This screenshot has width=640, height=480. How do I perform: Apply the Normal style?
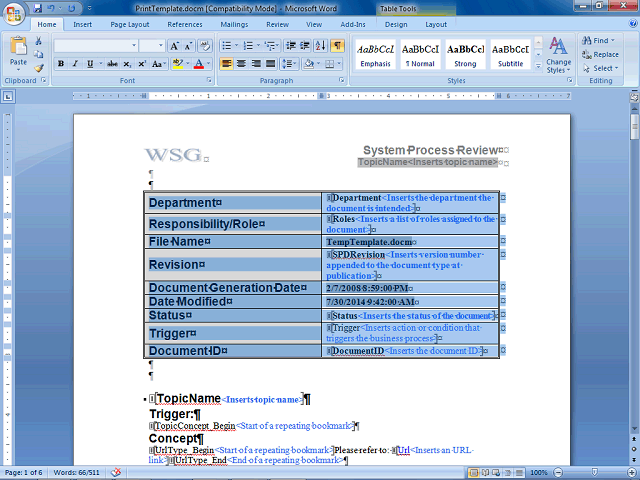tap(420, 55)
